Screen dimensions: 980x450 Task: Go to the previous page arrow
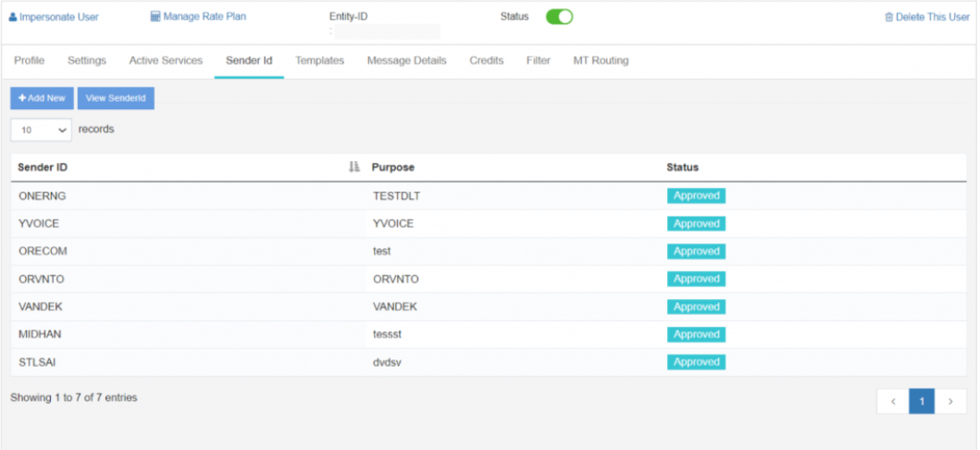[893, 401]
